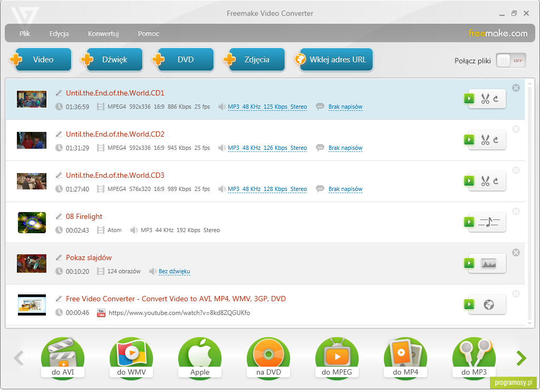Open the Plik menu
This screenshot has width=540, height=392.
coord(25,33)
